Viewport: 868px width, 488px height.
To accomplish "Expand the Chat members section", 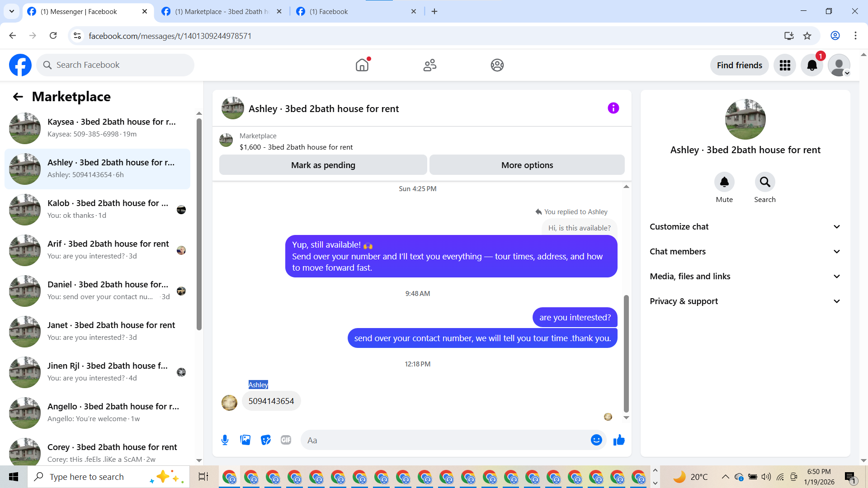I will [745, 252].
